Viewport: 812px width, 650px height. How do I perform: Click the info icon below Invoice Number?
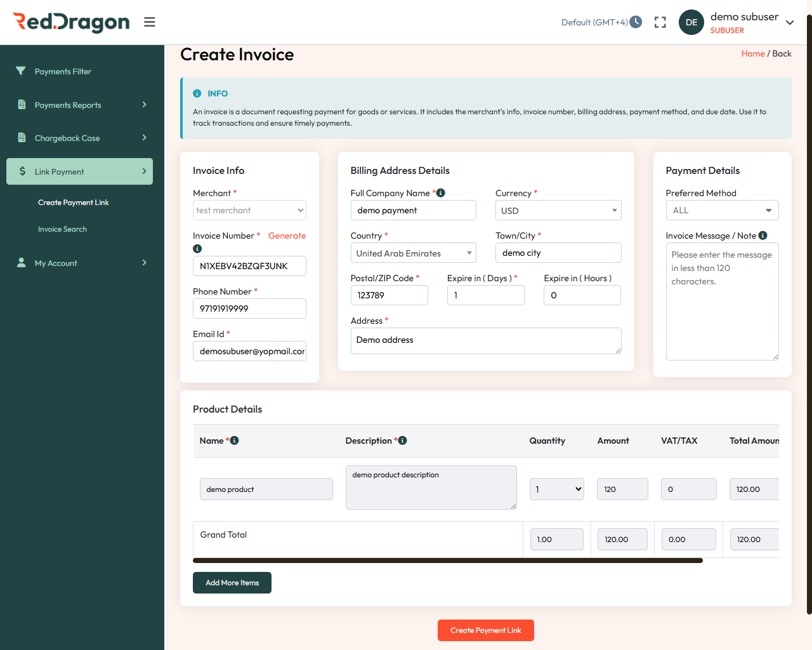[197, 249]
